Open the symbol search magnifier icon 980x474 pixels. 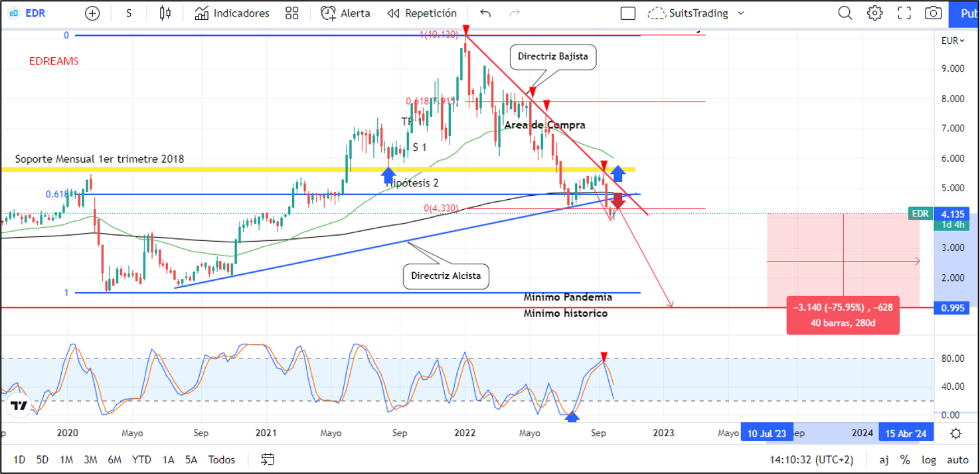coord(845,13)
